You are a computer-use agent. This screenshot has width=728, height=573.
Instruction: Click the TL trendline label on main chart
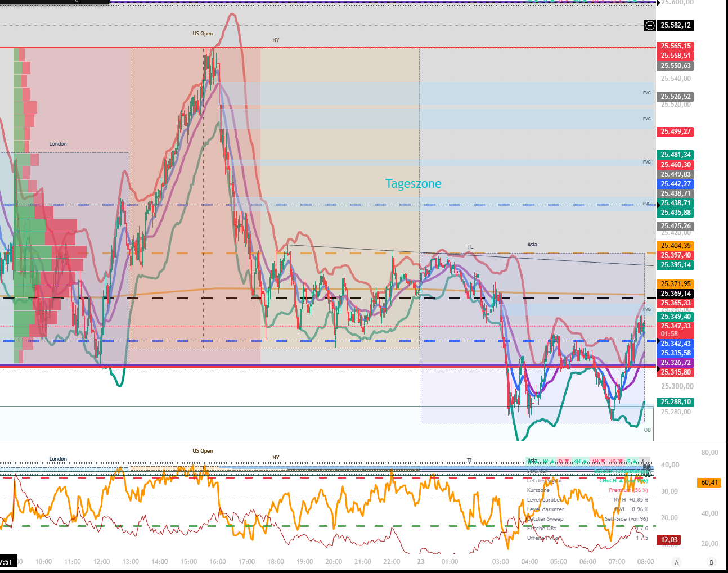tap(470, 247)
